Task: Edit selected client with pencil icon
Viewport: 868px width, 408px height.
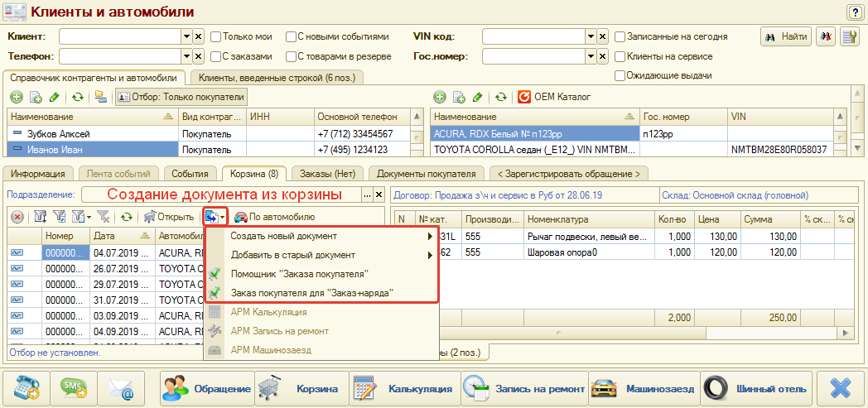Action: click(55, 98)
